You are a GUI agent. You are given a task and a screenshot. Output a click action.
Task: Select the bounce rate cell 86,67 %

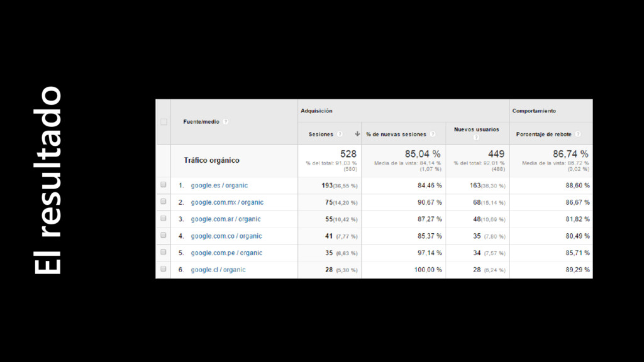click(x=577, y=202)
